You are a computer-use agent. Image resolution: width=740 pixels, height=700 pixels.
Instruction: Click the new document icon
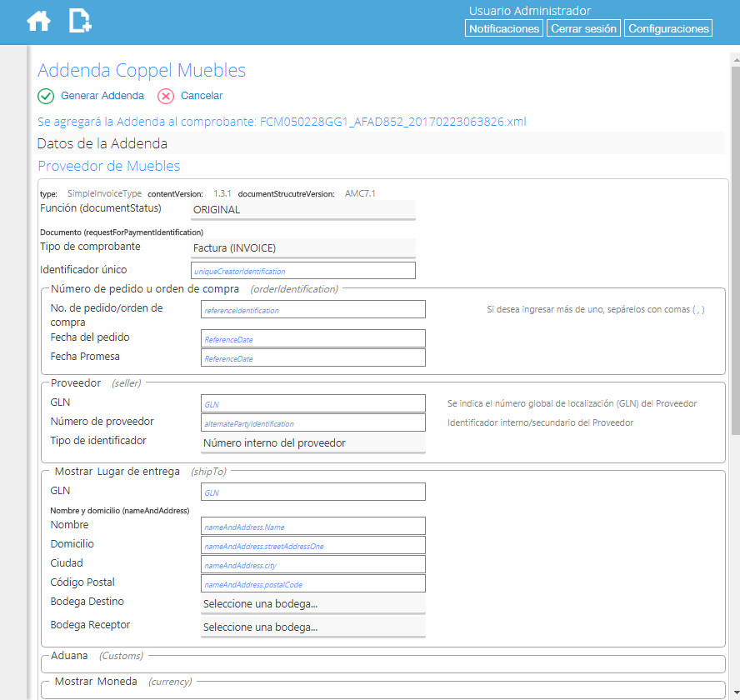pyautogui.click(x=80, y=21)
